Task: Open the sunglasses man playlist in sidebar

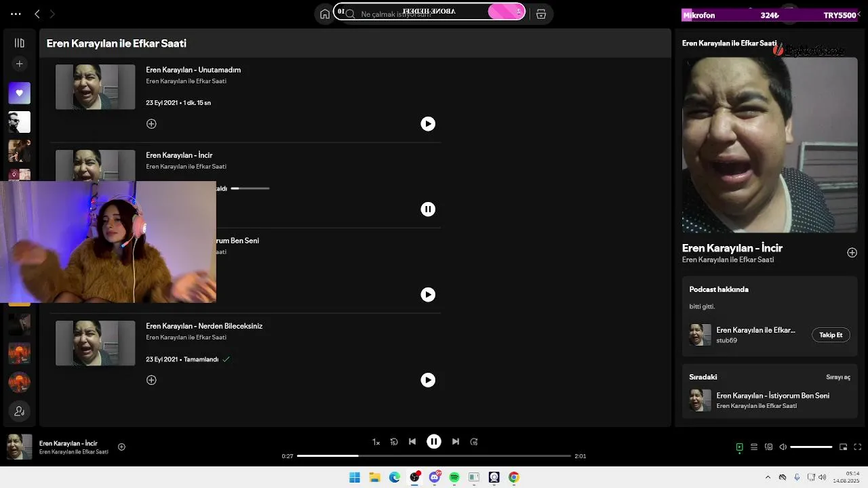Action: [x=20, y=122]
